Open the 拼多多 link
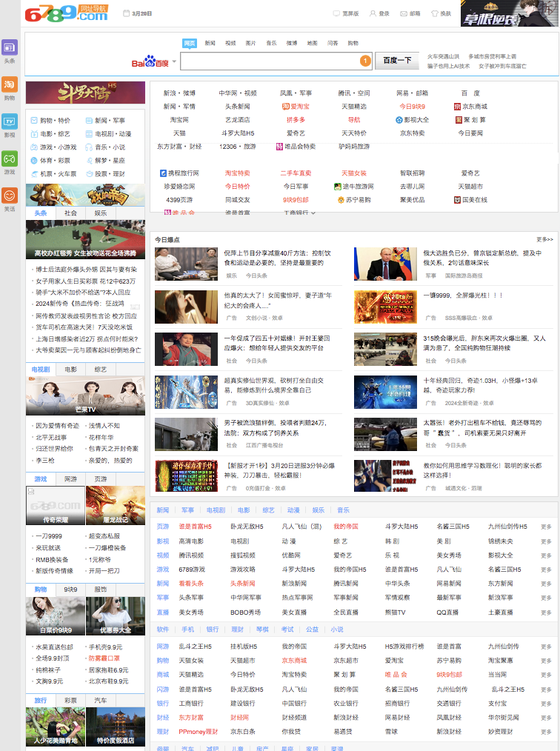Viewport: 560px width, 751px height. [x=296, y=120]
